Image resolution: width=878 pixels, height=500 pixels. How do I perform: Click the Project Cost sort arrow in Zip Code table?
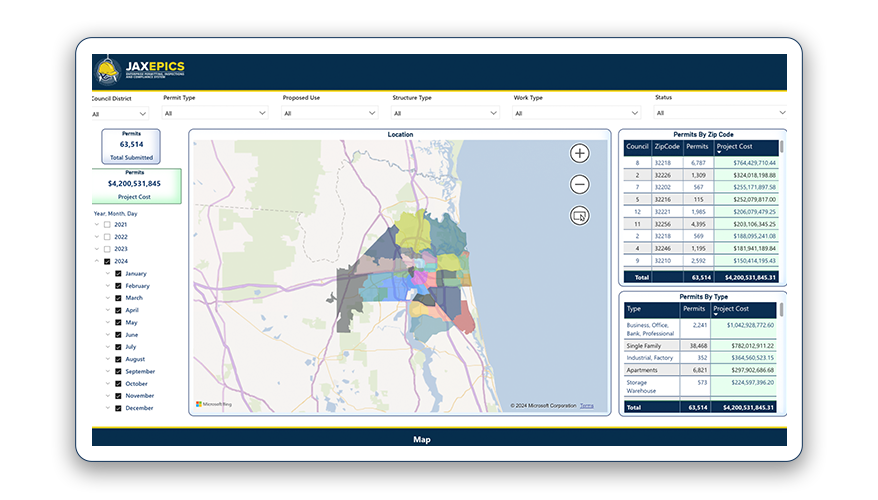pos(718,152)
